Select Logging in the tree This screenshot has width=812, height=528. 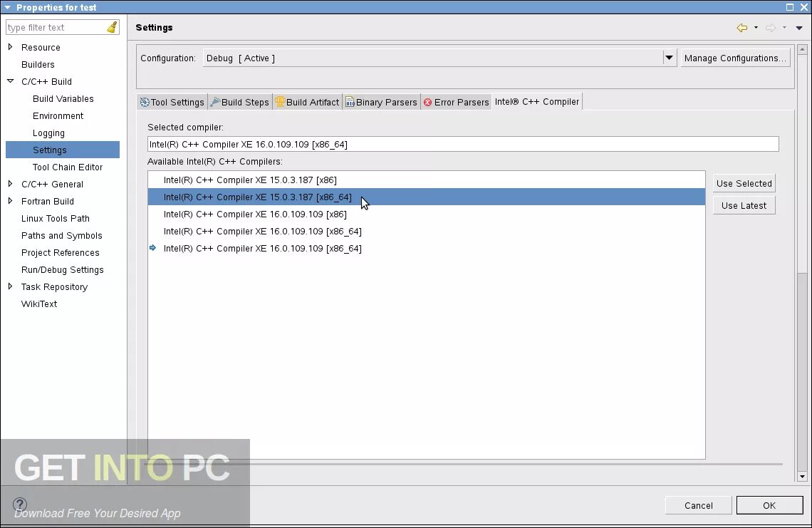48,133
